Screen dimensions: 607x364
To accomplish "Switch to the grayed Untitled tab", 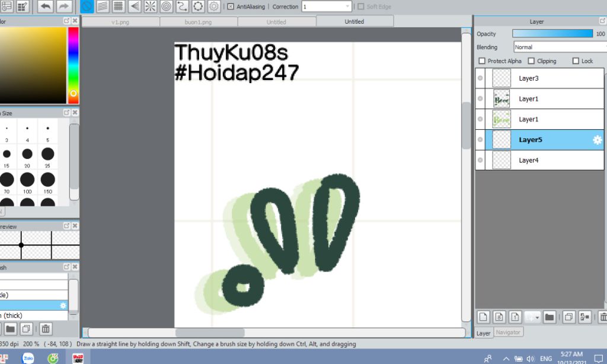I will click(276, 22).
